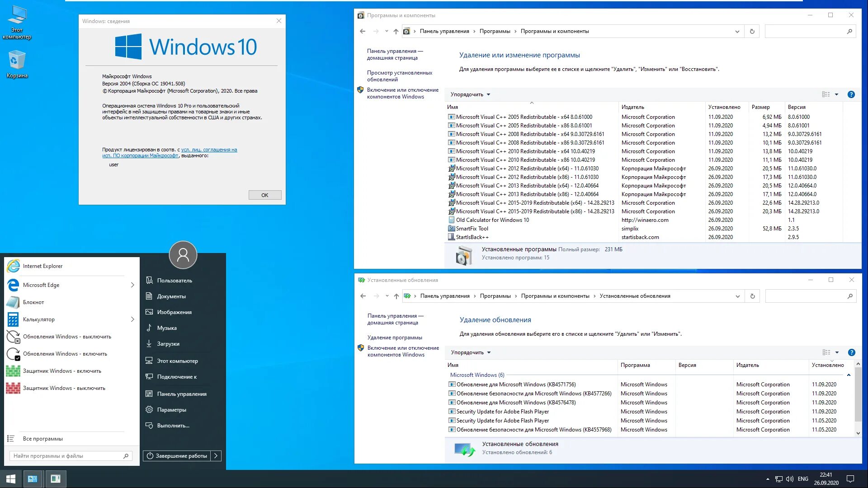The image size is (868, 488).
Task: Click 'Удаление программы' link in updates window
Action: pos(395,338)
